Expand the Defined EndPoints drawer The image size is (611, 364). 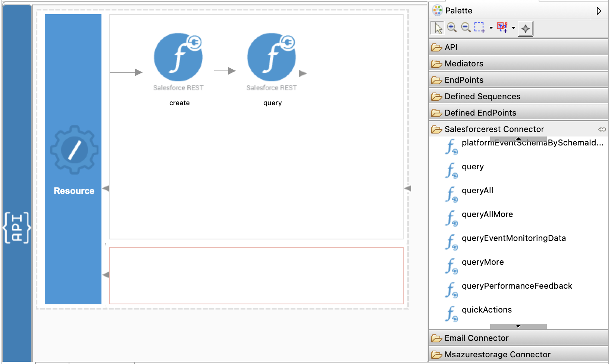(x=518, y=113)
